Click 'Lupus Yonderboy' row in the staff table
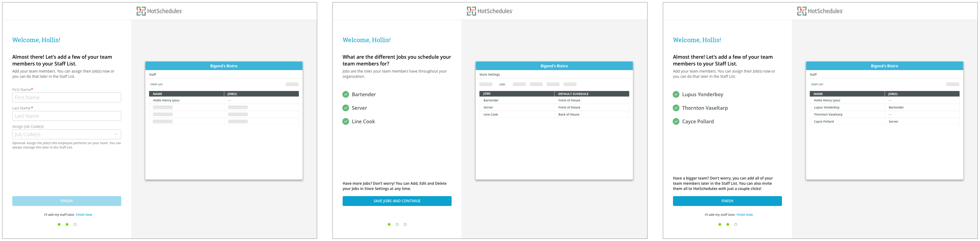 pos(884,108)
